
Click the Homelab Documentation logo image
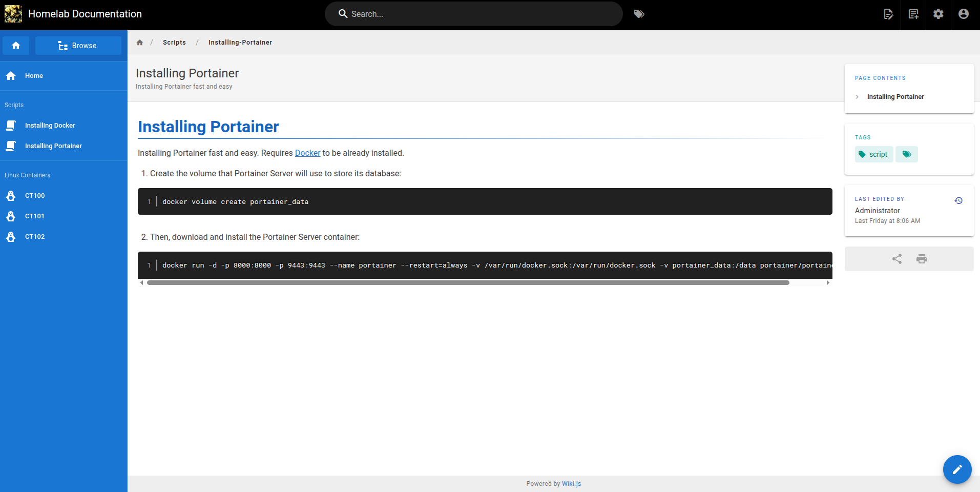coord(13,14)
